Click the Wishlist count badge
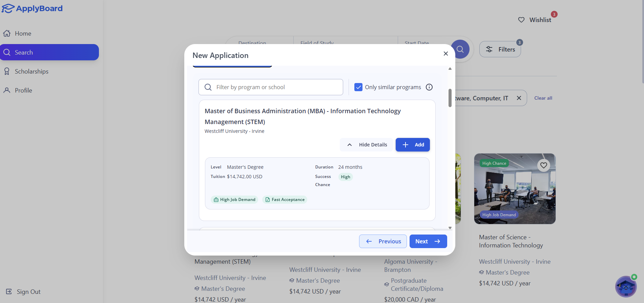Image resolution: width=644 pixels, height=303 pixels. click(554, 14)
